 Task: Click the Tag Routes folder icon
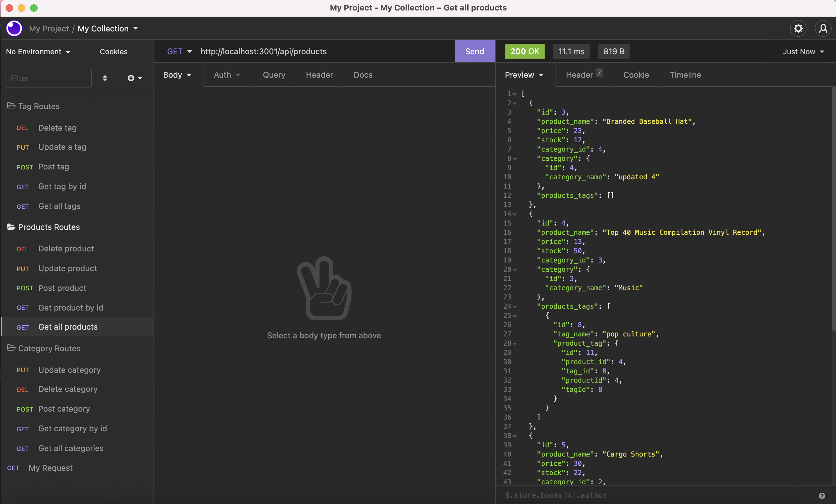11,106
